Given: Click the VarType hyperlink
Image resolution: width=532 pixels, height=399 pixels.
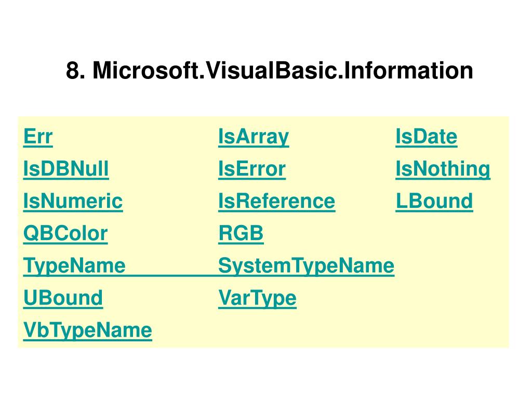Looking at the screenshot, I should point(257,298).
